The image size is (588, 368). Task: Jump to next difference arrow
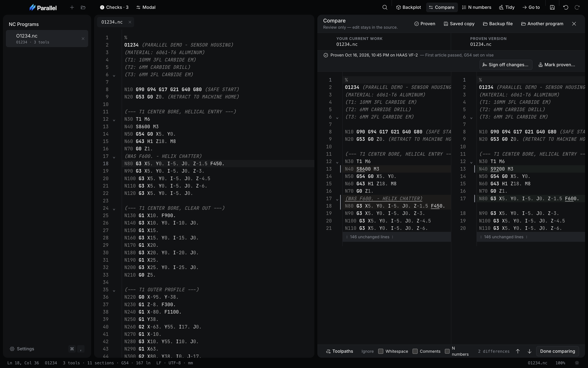[529, 351]
